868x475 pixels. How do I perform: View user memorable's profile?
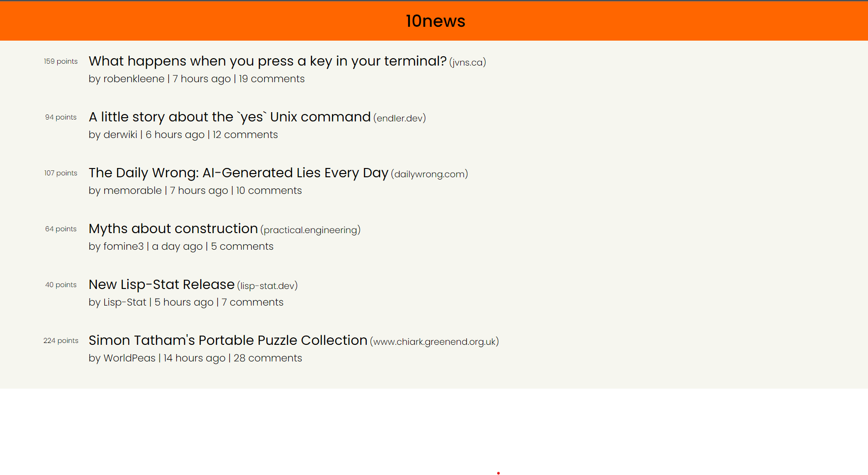click(x=132, y=191)
